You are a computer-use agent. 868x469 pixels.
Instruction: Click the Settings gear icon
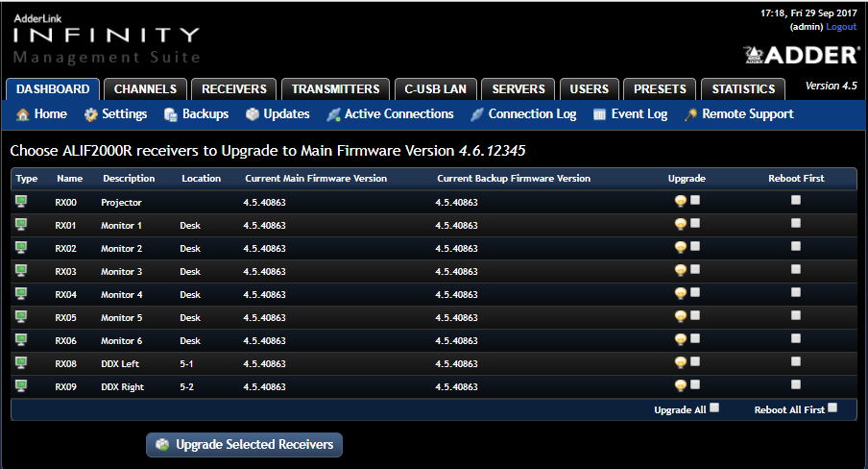(91, 114)
